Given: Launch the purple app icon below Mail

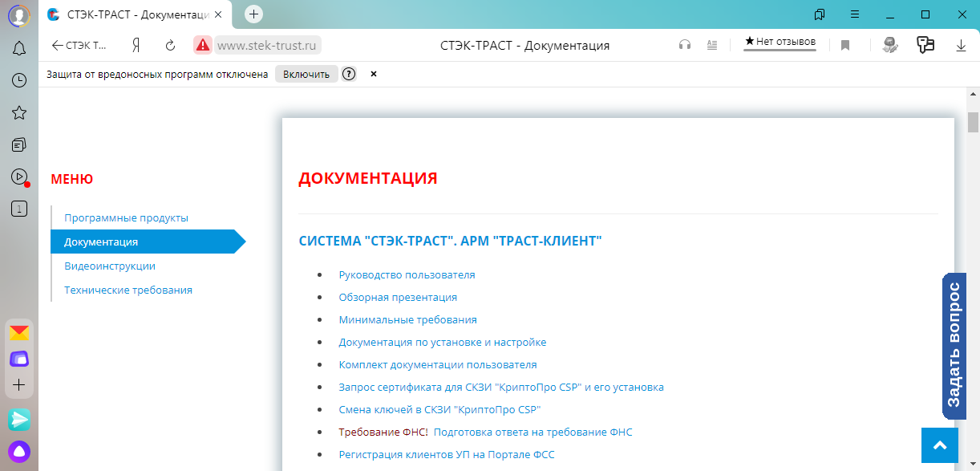Looking at the screenshot, I should [19, 359].
